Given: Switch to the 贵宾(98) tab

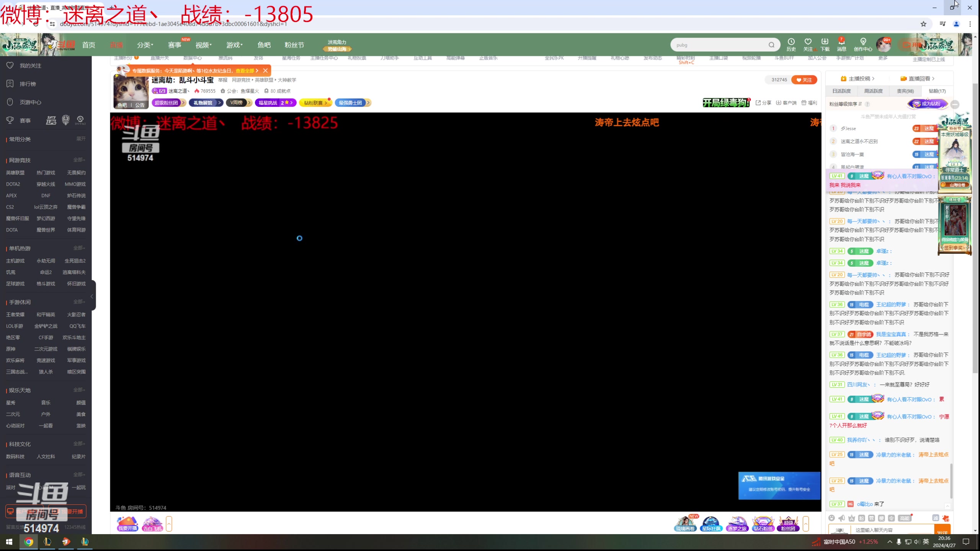Looking at the screenshot, I should pos(905,91).
